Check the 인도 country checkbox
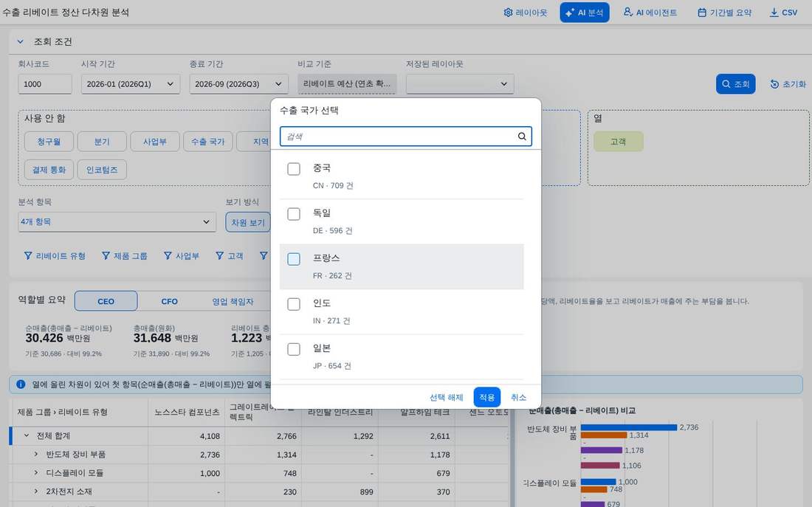The height and width of the screenshot is (507, 812). point(294,304)
